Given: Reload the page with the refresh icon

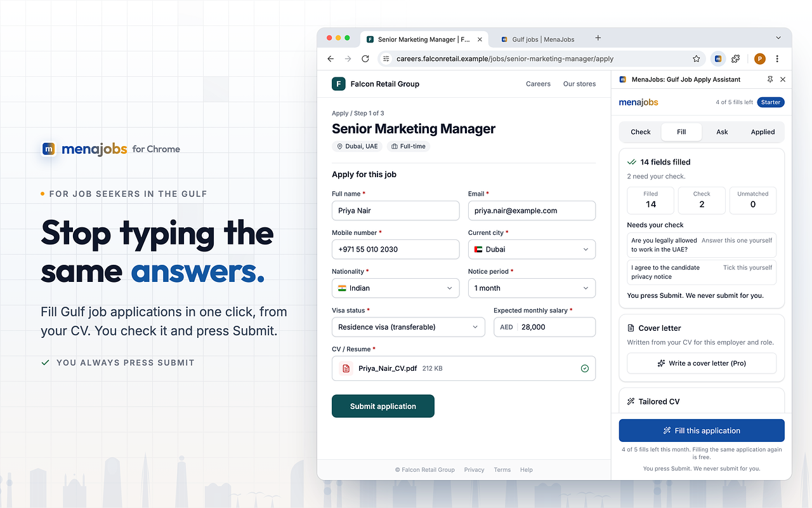Looking at the screenshot, I should pyautogui.click(x=365, y=59).
